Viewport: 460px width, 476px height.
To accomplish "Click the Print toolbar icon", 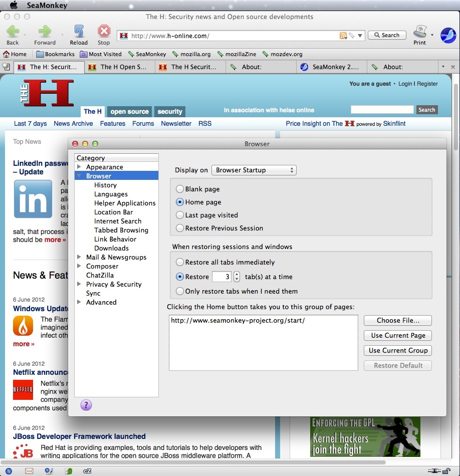I will (419, 32).
